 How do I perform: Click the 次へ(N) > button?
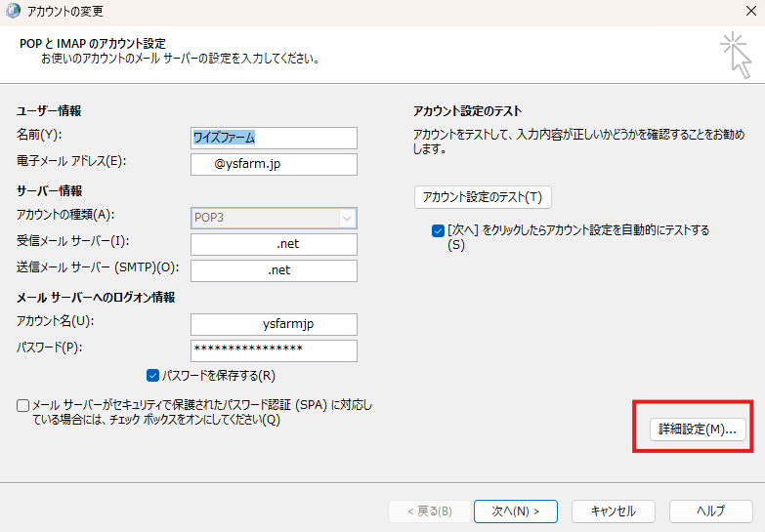coord(515,511)
